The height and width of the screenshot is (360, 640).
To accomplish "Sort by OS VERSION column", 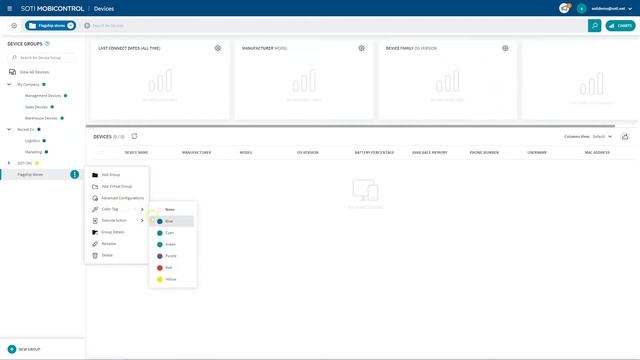I will pos(308,152).
